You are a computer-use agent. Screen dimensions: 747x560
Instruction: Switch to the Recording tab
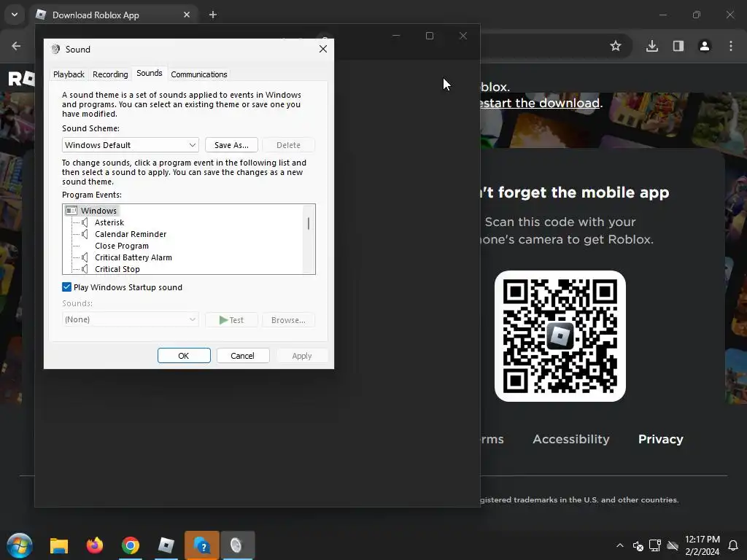click(110, 74)
